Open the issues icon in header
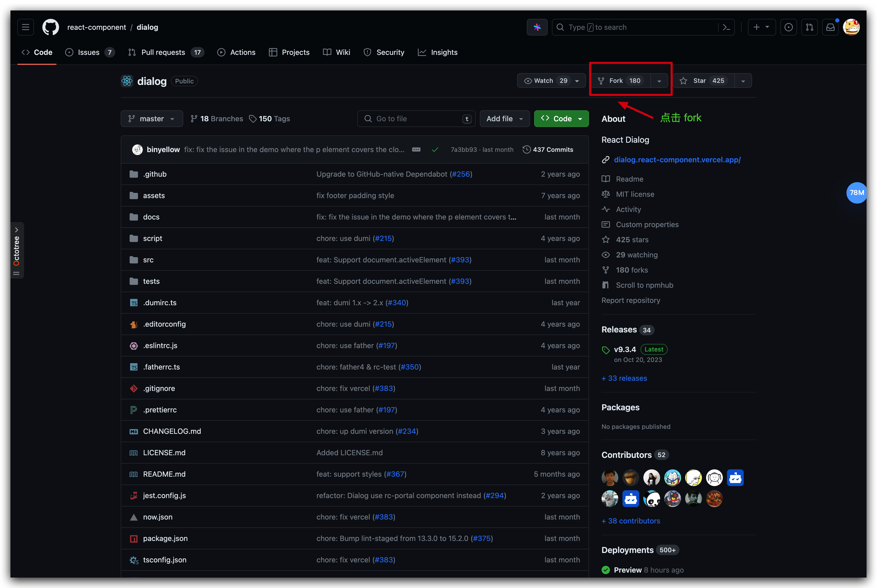Image resolution: width=877 pixels, height=588 pixels. pyautogui.click(x=788, y=27)
